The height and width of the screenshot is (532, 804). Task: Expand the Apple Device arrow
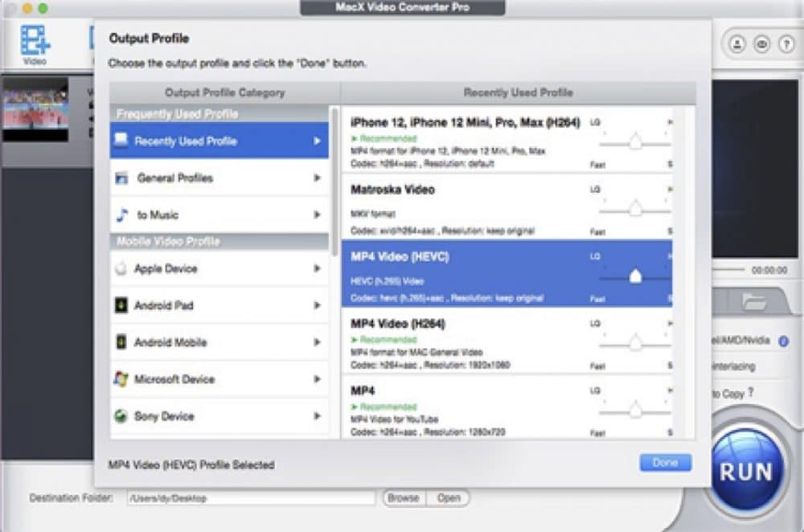click(x=317, y=268)
